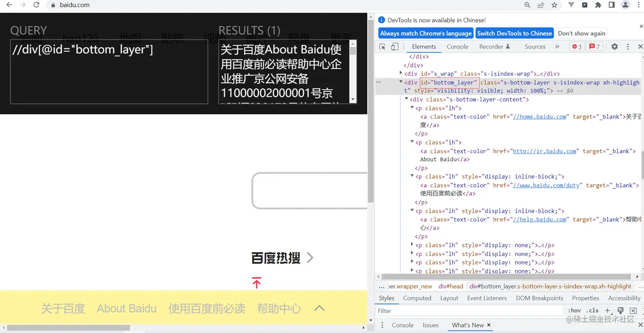The height and width of the screenshot is (333, 644).
Task: Click the red error count badge showing 3
Action: tap(577, 46)
